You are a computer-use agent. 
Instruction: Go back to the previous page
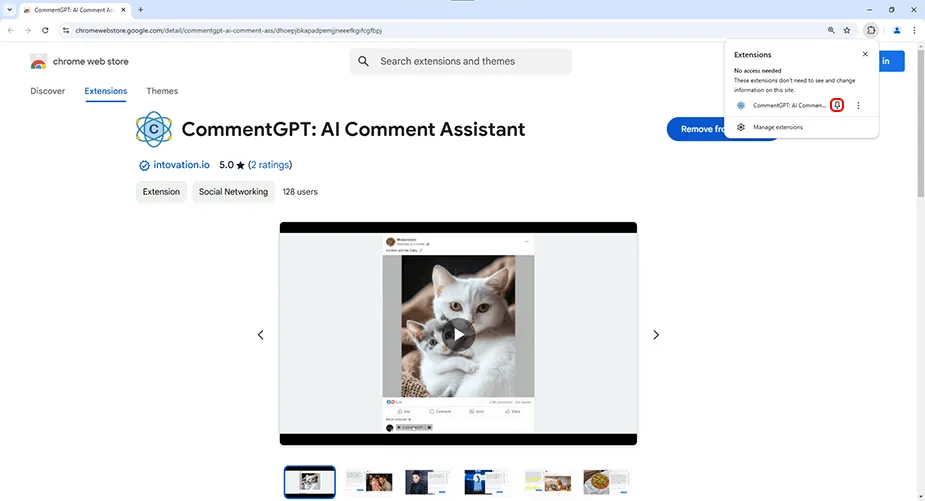[x=11, y=30]
